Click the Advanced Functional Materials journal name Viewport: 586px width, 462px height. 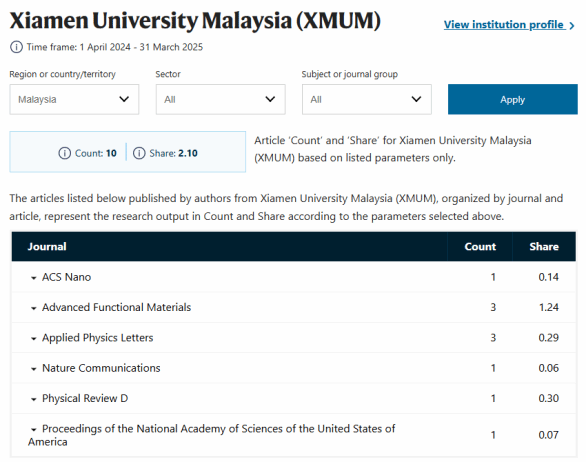point(116,307)
